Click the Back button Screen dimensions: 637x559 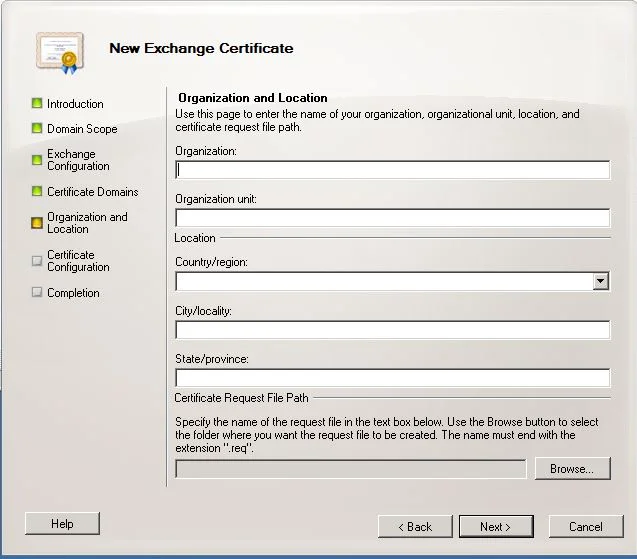click(415, 526)
